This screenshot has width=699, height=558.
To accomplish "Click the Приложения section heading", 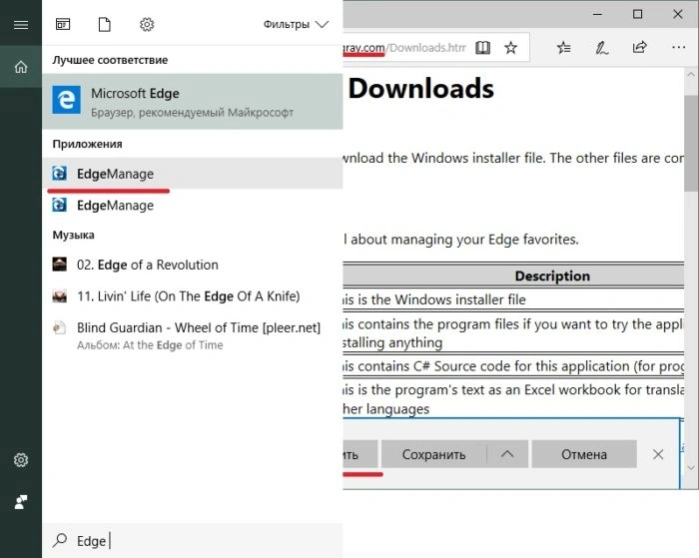I will coord(87,144).
